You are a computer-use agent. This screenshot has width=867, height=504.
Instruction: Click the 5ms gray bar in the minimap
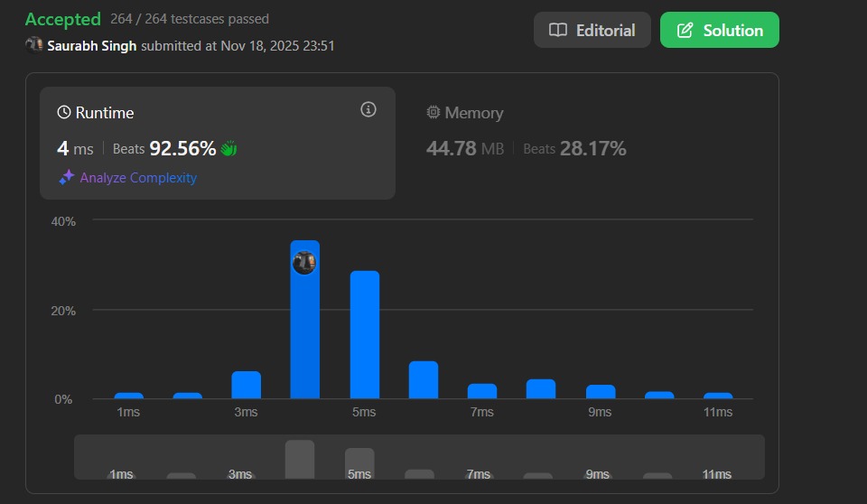click(x=359, y=463)
